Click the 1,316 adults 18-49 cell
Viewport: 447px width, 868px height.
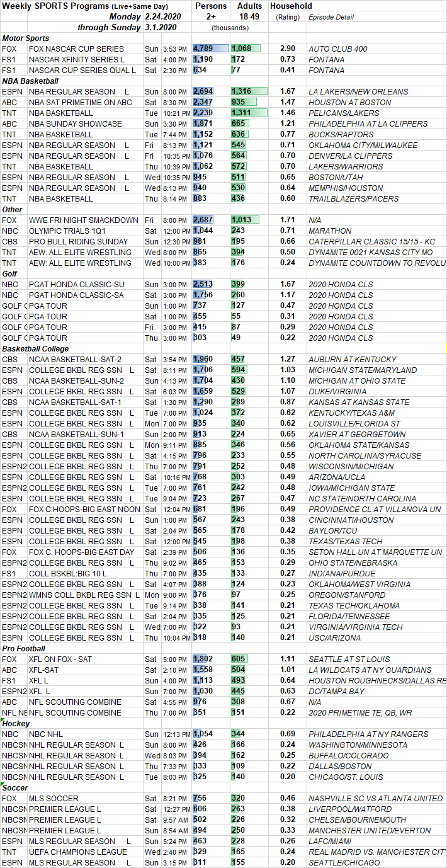point(249,91)
